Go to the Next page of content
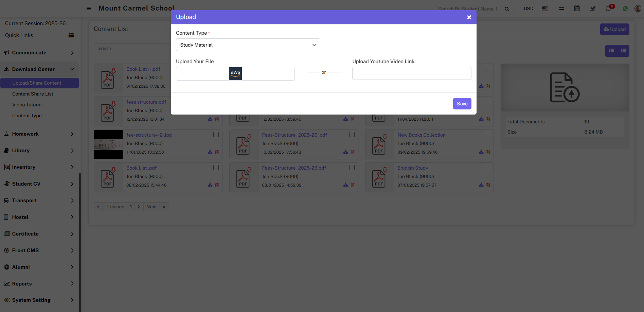 coord(151,207)
